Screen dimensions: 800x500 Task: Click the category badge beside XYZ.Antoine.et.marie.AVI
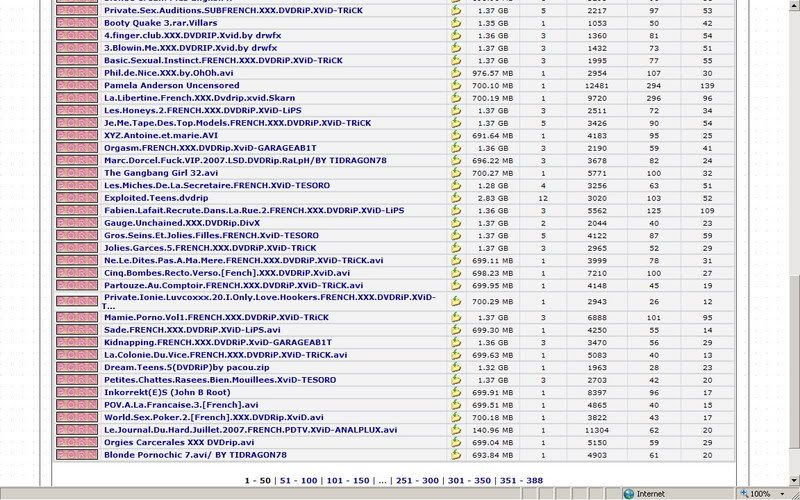[x=77, y=135]
